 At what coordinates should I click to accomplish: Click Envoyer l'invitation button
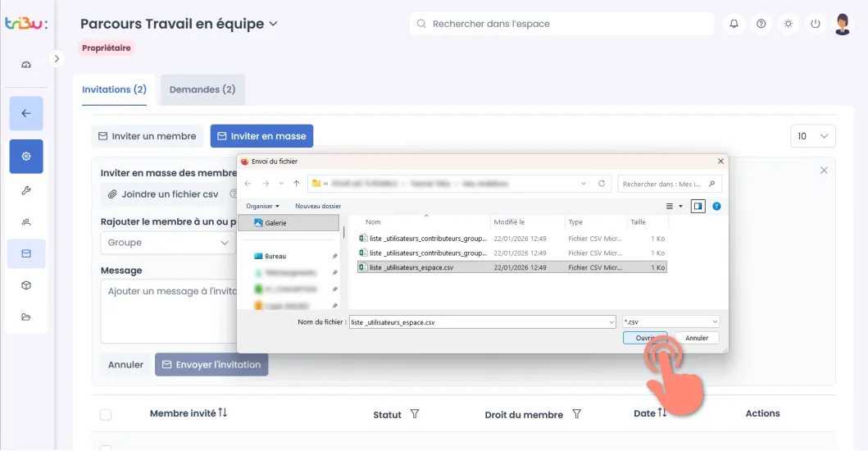coord(211,365)
